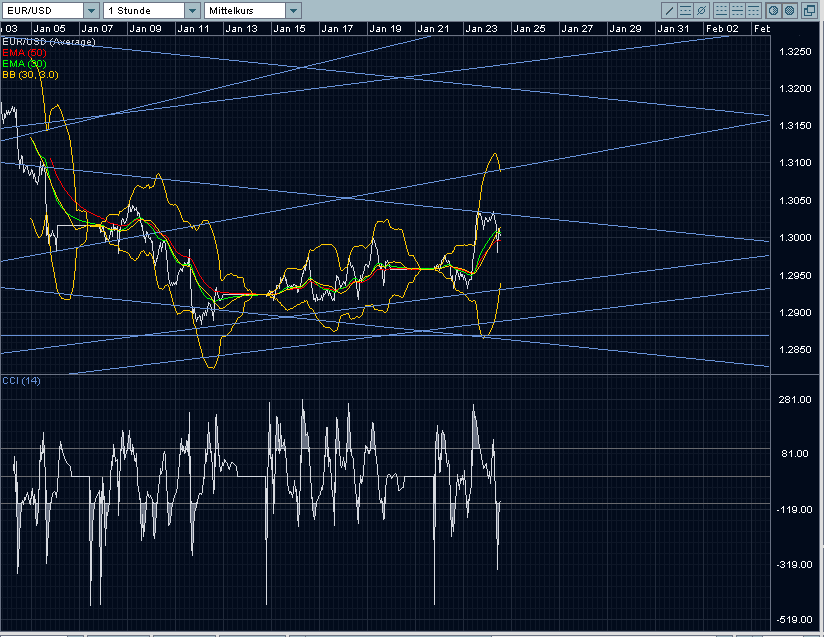Toggle the half-shaded circle chart button

[x=773, y=10]
